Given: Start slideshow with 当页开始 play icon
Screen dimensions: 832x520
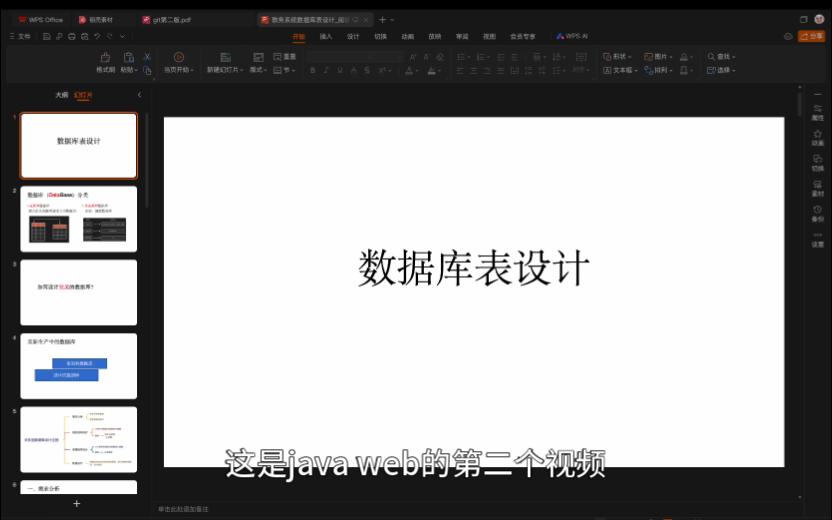Looking at the screenshot, I should coord(178,58).
